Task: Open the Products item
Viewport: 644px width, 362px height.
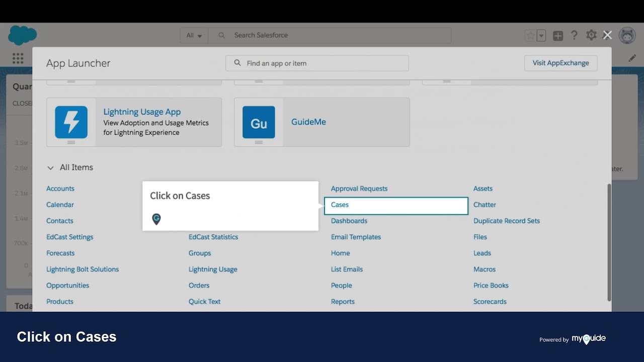Action: pos(60,301)
